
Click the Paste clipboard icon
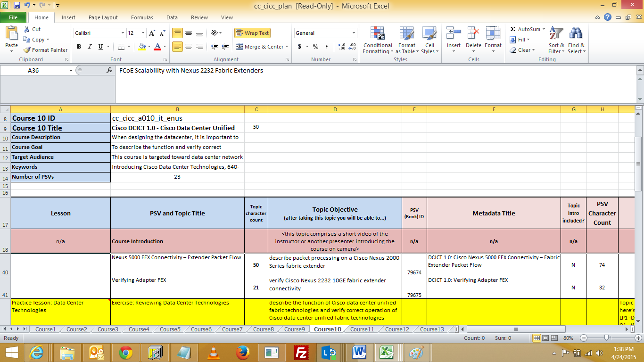pyautogui.click(x=11, y=34)
